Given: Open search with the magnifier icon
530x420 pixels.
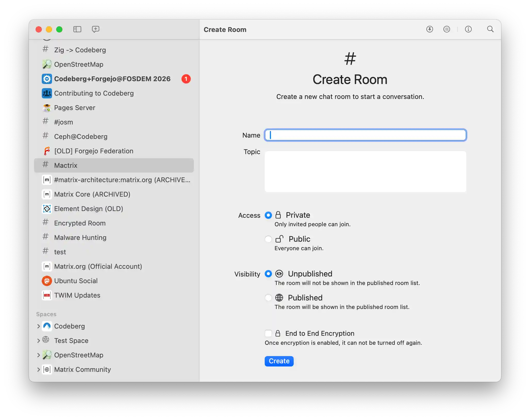Looking at the screenshot, I should pyautogui.click(x=491, y=29).
